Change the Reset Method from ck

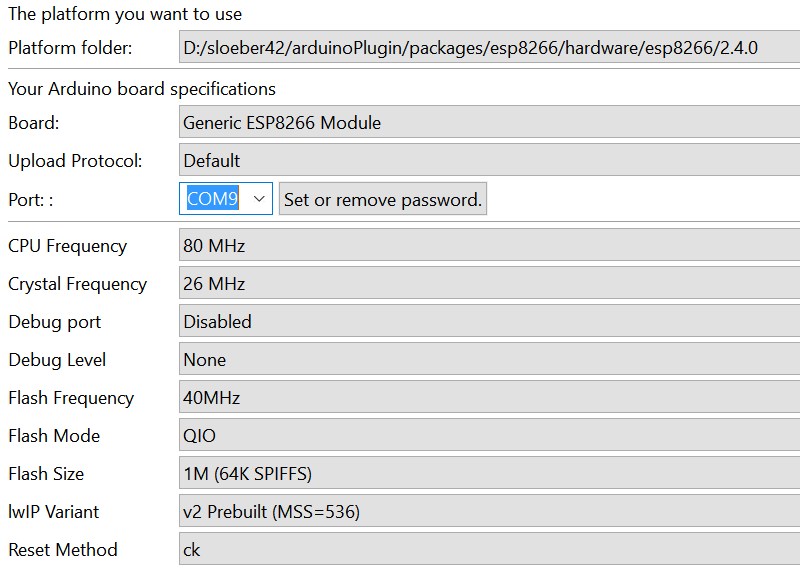pos(485,549)
